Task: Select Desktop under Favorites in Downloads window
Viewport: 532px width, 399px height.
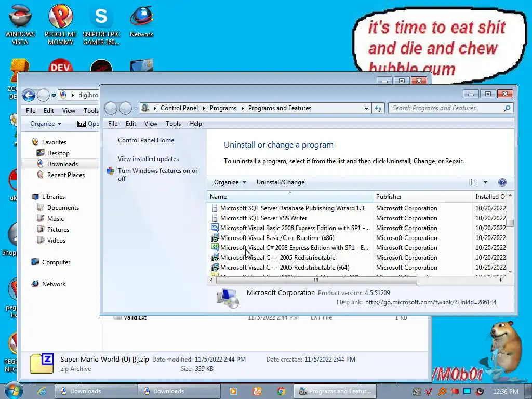Action: tap(58, 153)
